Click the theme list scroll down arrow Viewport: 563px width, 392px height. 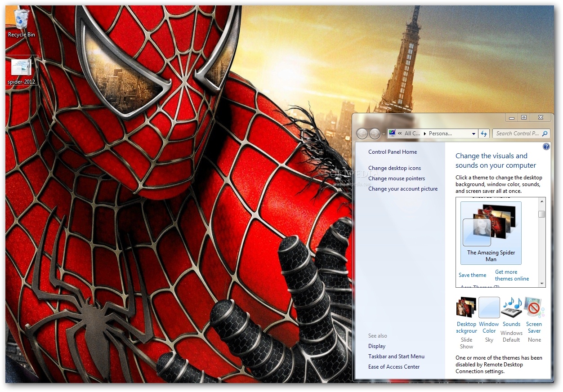pyautogui.click(x=542, y=283)
